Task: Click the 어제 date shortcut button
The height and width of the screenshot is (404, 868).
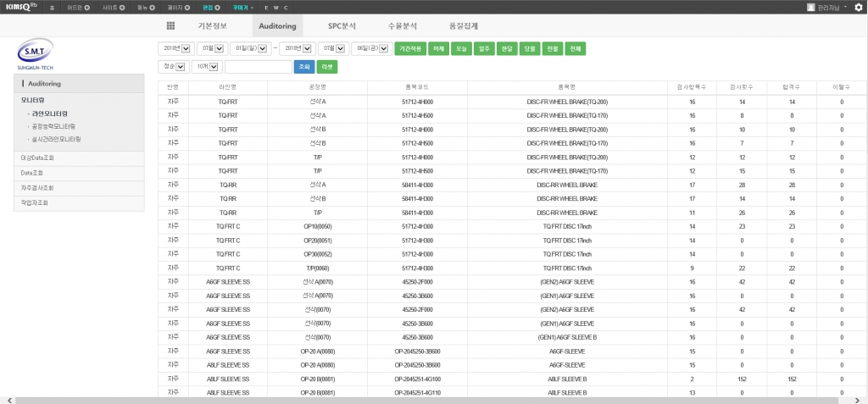Action: pos(439,49)
